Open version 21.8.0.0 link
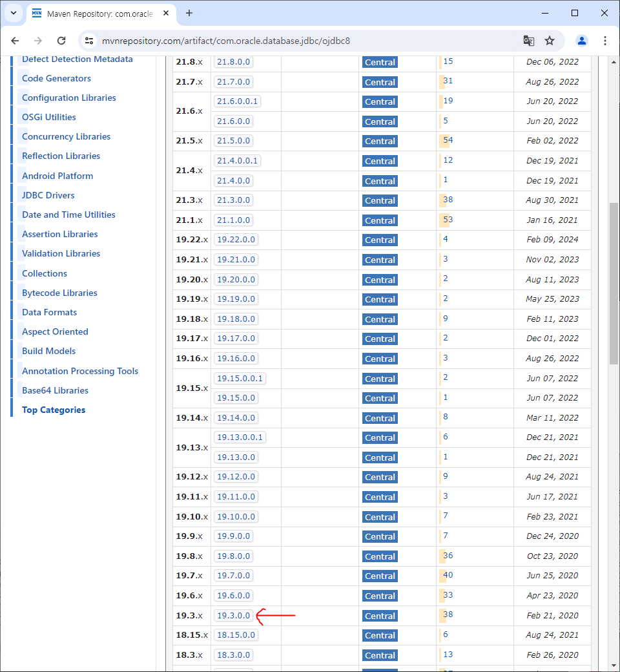Screen dimensions: 620x672 click(234, 62)
